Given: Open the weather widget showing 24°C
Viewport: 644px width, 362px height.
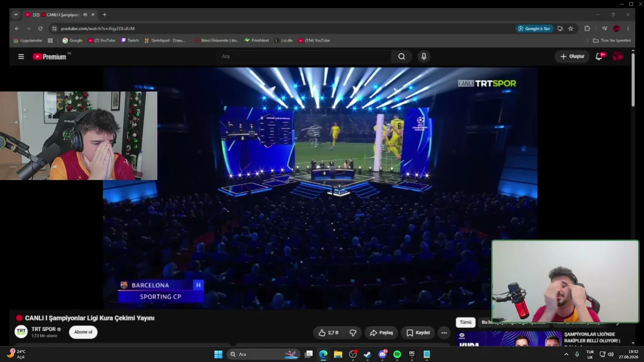Looking at the screenshot, I should click(16, 354).
